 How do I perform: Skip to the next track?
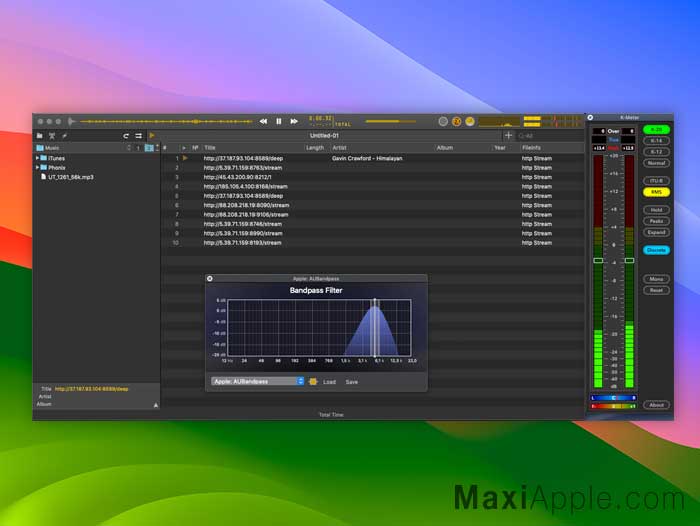[294, 121]
